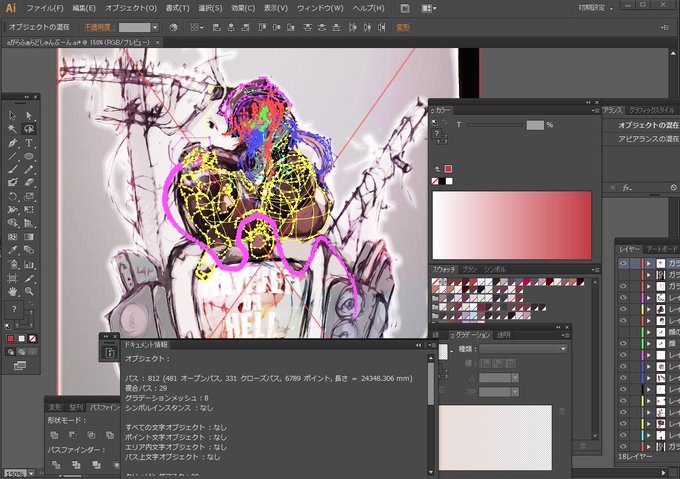Select the Magic Wand tool

point(12,129)
